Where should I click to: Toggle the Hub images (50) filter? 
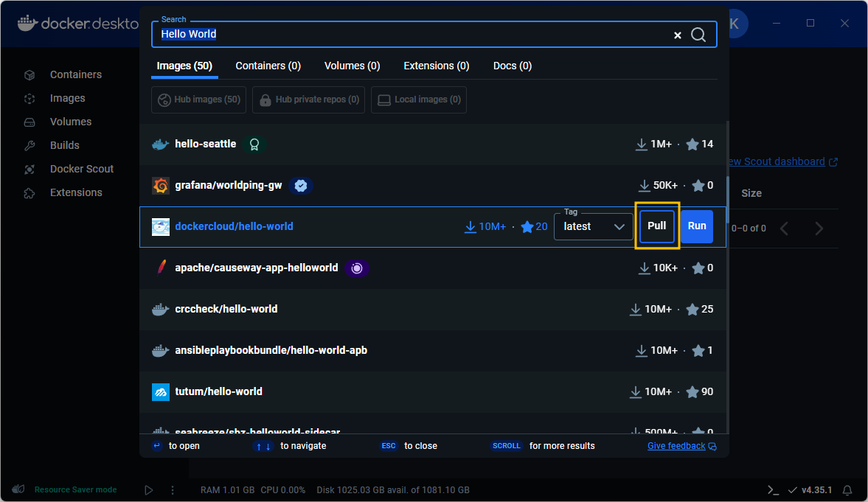click(198, 100)
